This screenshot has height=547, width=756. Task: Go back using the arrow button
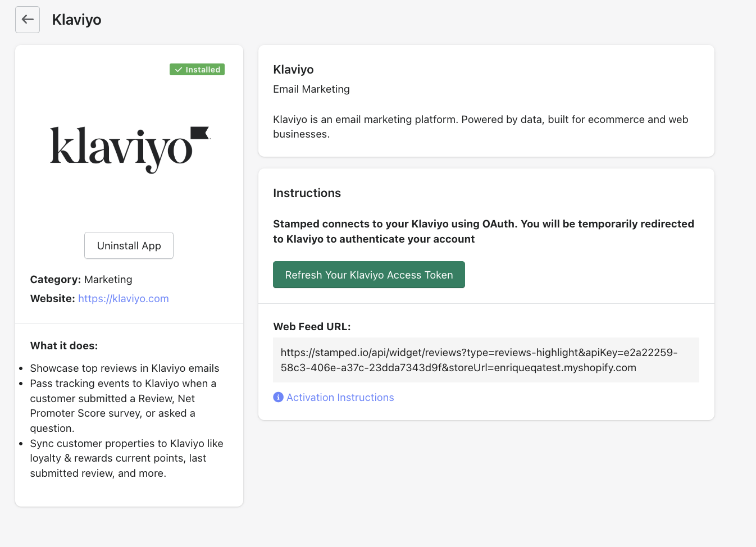(28, 20)
